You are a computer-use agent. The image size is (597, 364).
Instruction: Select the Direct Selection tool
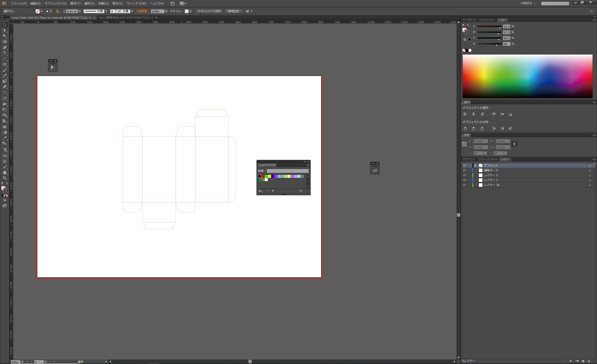tap(5, 30)
